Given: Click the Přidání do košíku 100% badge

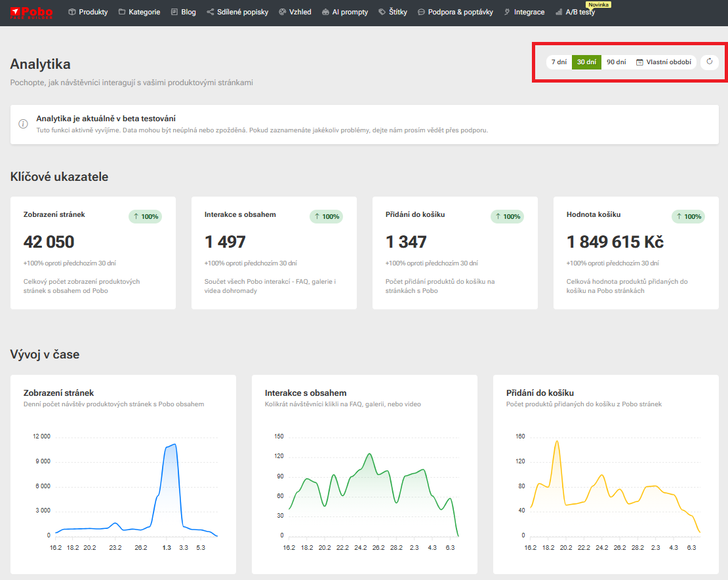Looking at the screenshot, I should click(508, 216).
